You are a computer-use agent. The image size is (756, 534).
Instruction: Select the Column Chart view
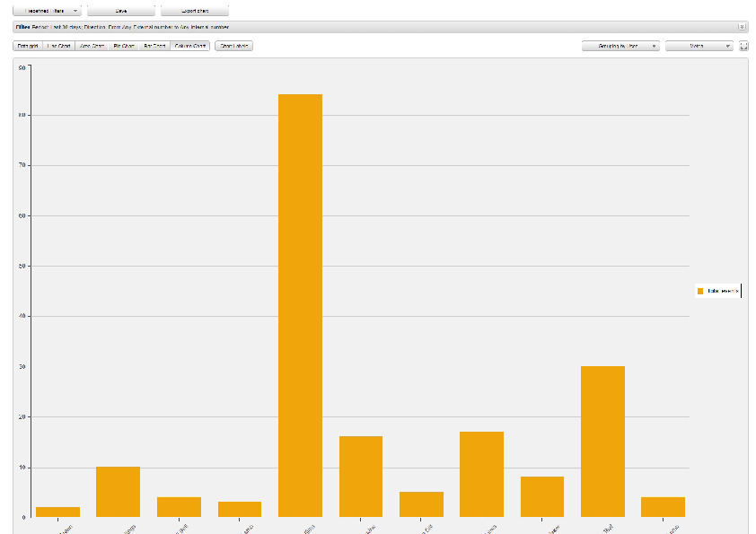pos(189,46)
